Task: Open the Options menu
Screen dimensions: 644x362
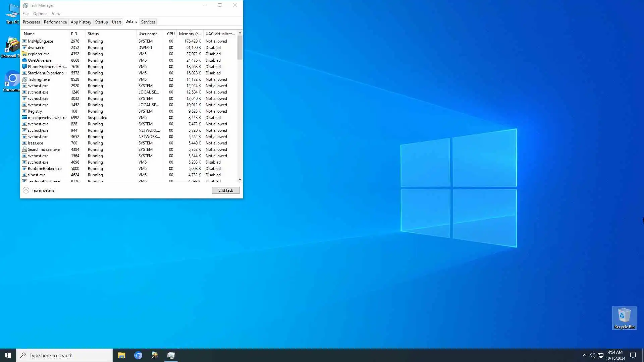Action: 40,14
